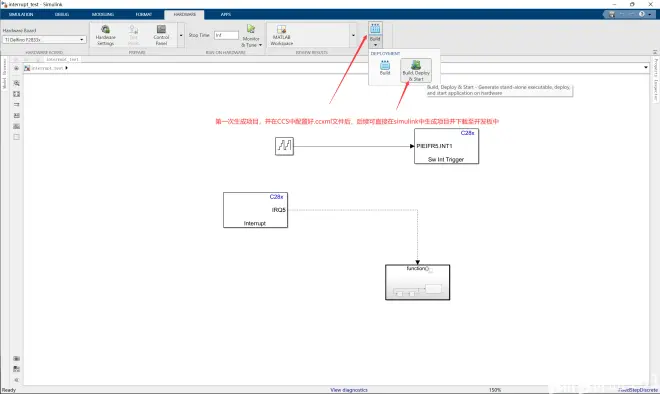Click the Build icon in the ribbon
Screen dimensions: 660x394
pos(375,28)
